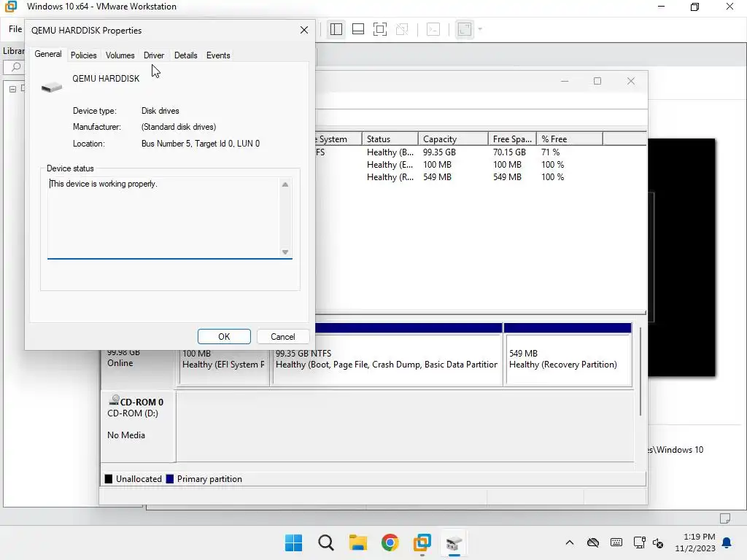Show hidden system tray icons
The image size is (747, 560).
point(569,542)
